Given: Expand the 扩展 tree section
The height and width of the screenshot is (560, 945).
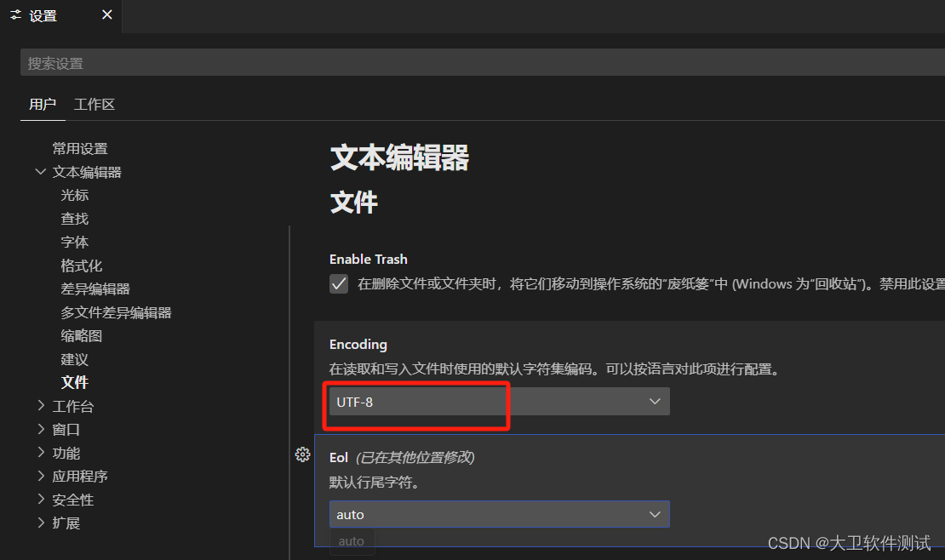Looking at the screenshot, I should (x=41, y=523).
